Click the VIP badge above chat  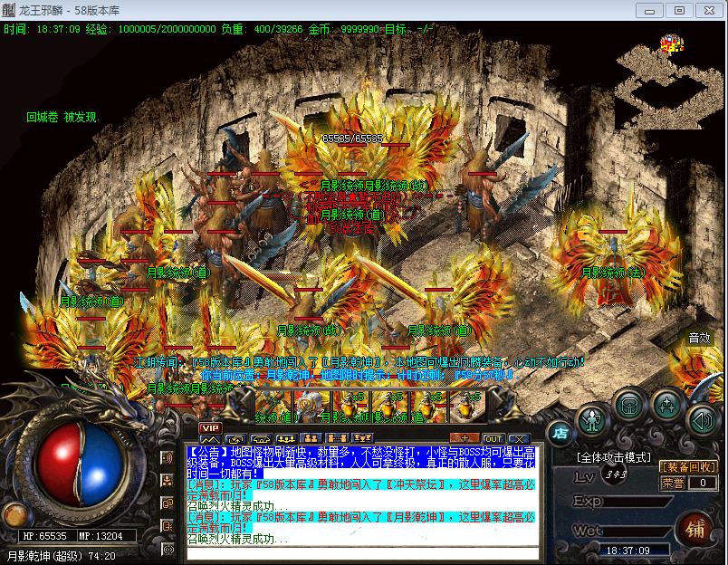(210, 428)
